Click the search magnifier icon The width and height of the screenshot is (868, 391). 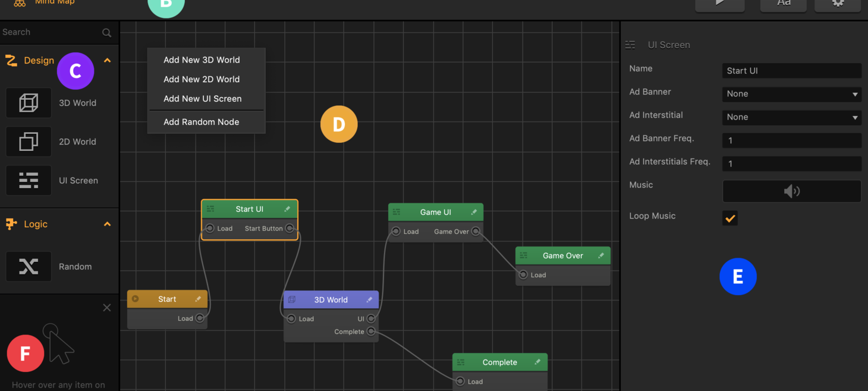[107, 33]
